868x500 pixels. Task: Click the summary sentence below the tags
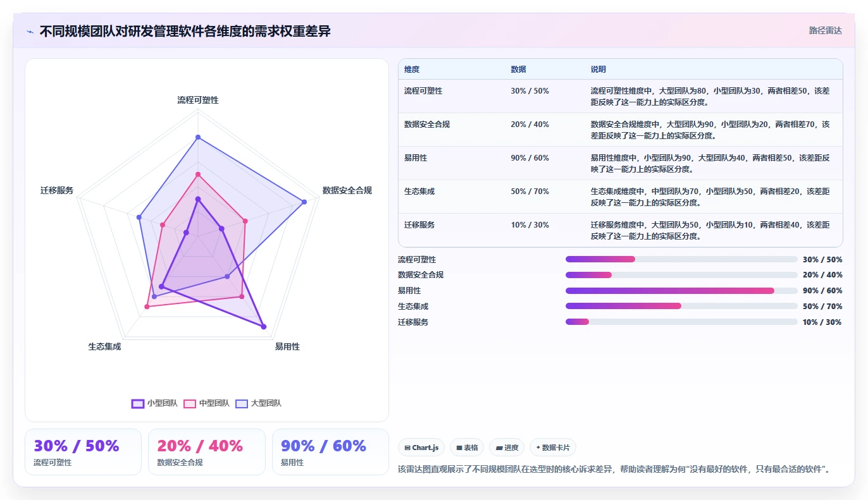(614, 469)
